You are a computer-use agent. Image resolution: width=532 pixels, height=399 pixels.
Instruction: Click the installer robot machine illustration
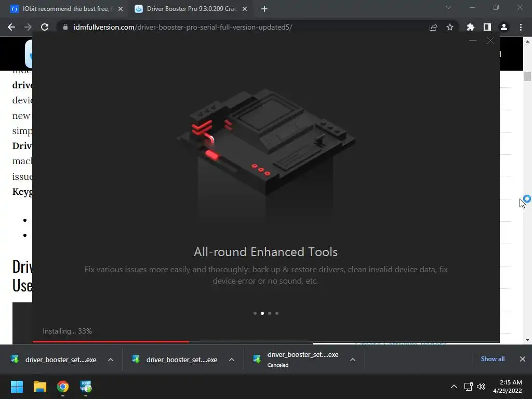(266, 142)
